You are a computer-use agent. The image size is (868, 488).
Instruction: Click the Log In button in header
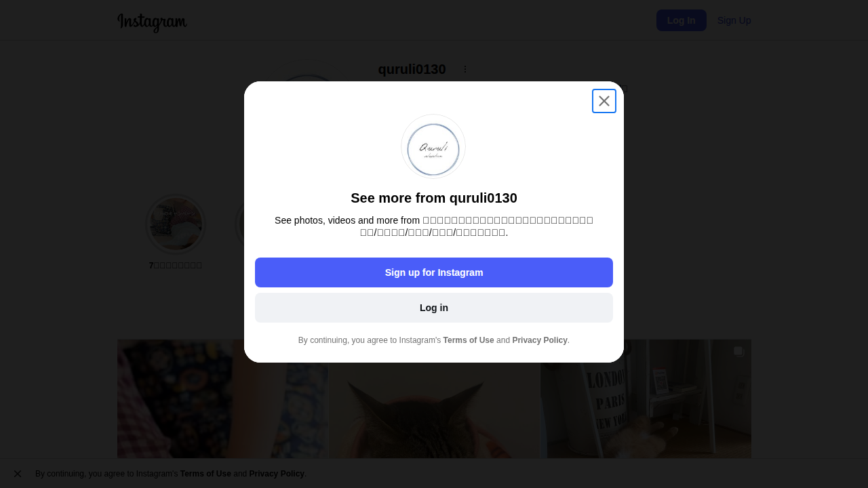[x=682, y=20]
